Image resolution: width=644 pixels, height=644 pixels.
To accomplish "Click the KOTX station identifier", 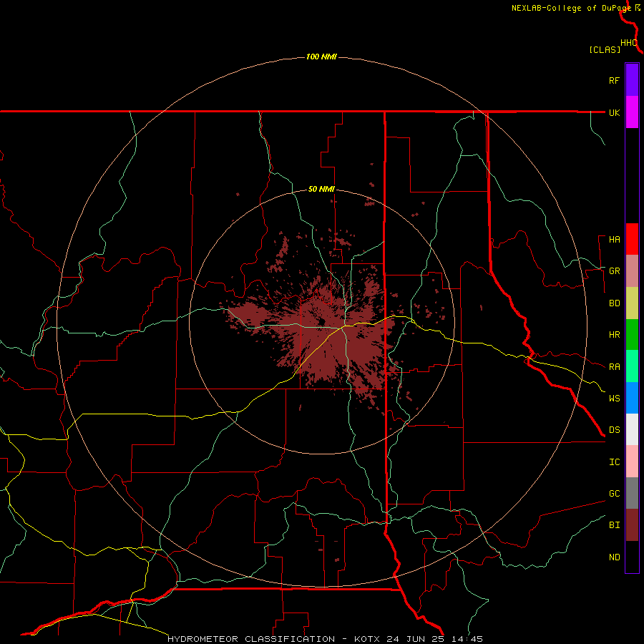I will point(367,639).
